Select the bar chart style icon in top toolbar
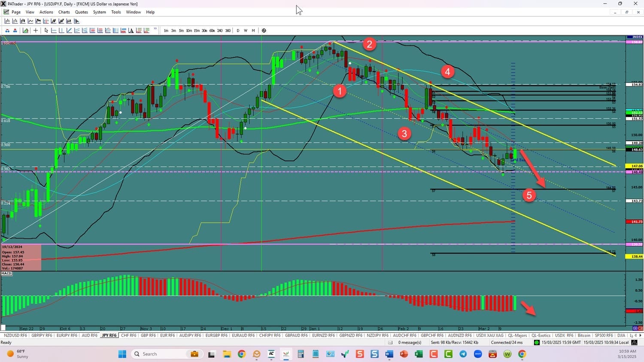Screen dimensions: 644x362 click(7, 21)
